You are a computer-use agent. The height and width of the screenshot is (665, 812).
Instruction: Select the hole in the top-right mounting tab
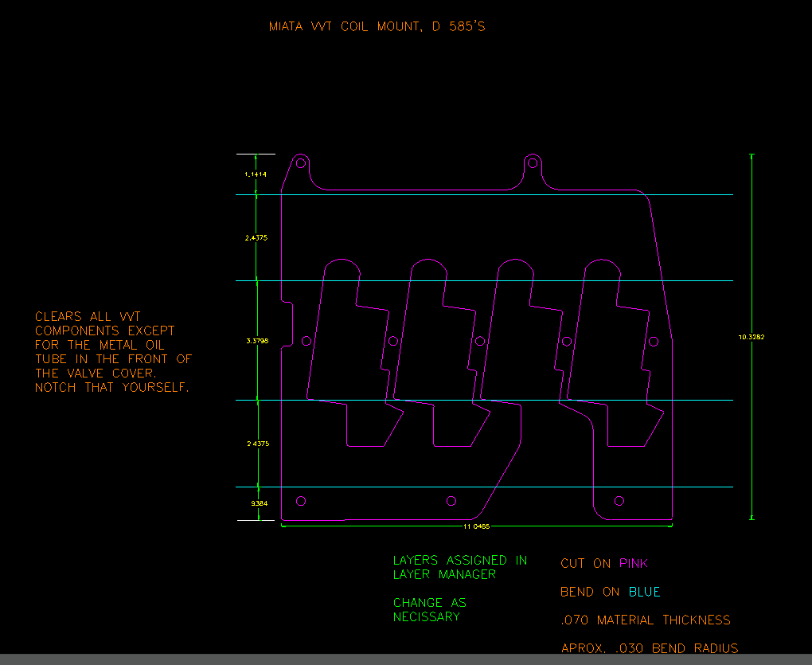point(533,164)
